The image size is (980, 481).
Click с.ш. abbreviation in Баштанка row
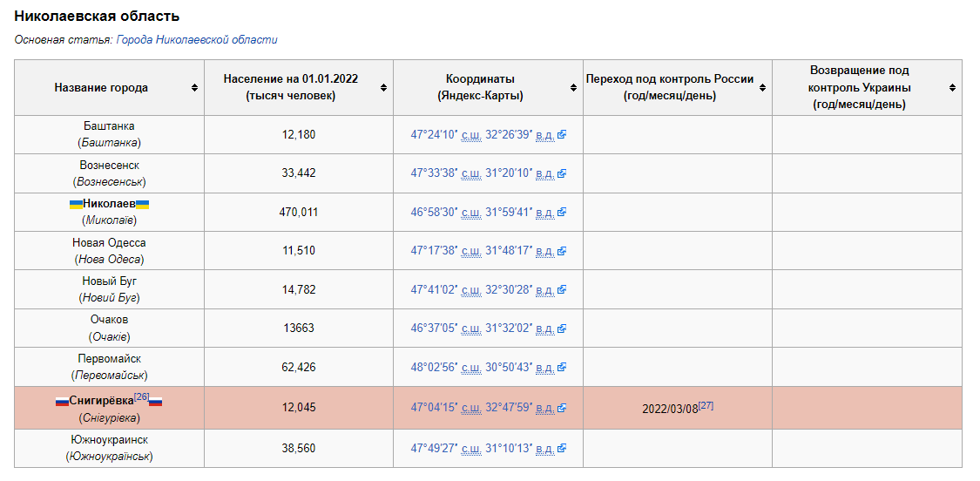coord(471,135)
